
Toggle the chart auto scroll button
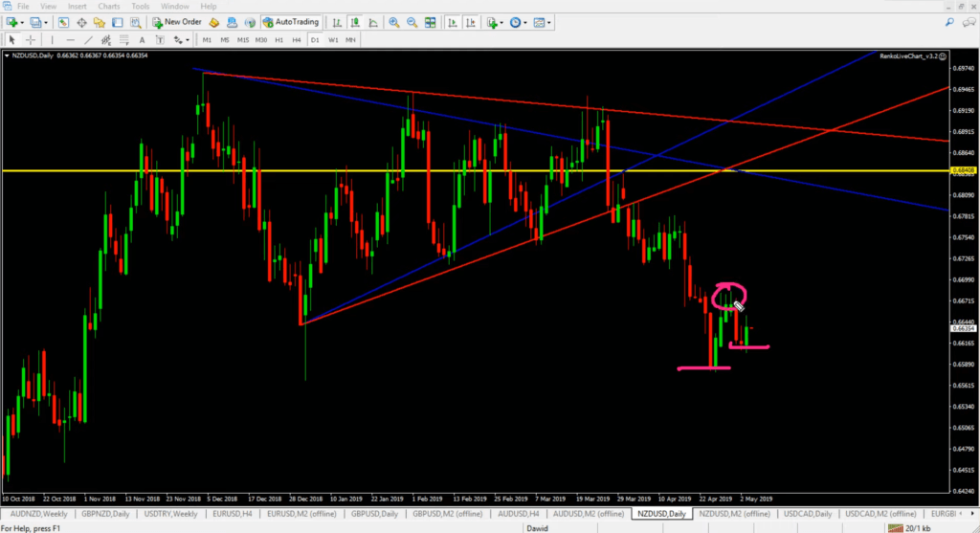pyautogui.click(x=451, y=22)
